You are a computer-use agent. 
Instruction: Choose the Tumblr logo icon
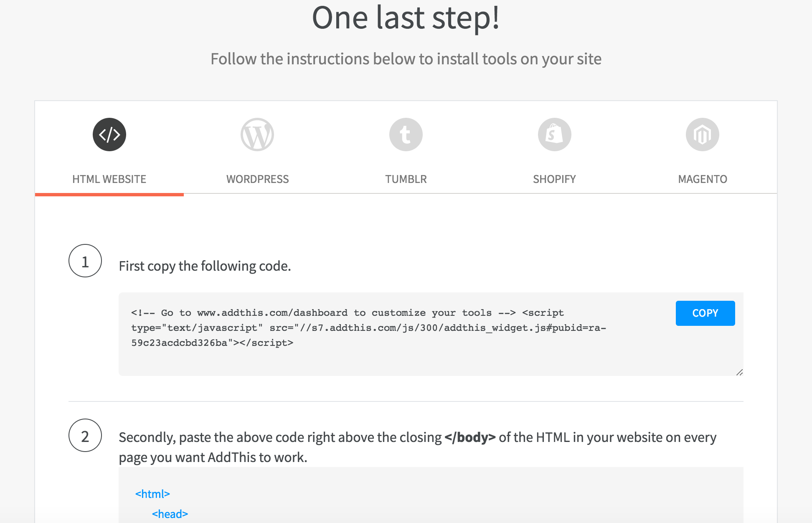coord(406,135)
